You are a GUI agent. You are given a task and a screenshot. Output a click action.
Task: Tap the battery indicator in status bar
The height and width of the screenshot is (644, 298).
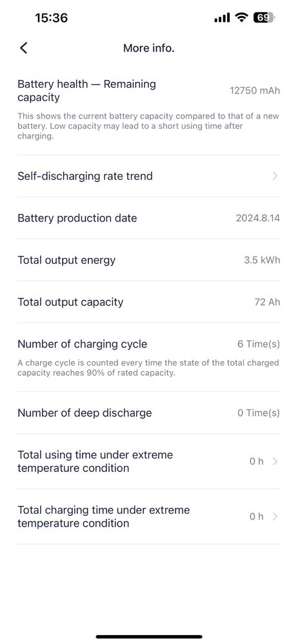click(264, 17)
